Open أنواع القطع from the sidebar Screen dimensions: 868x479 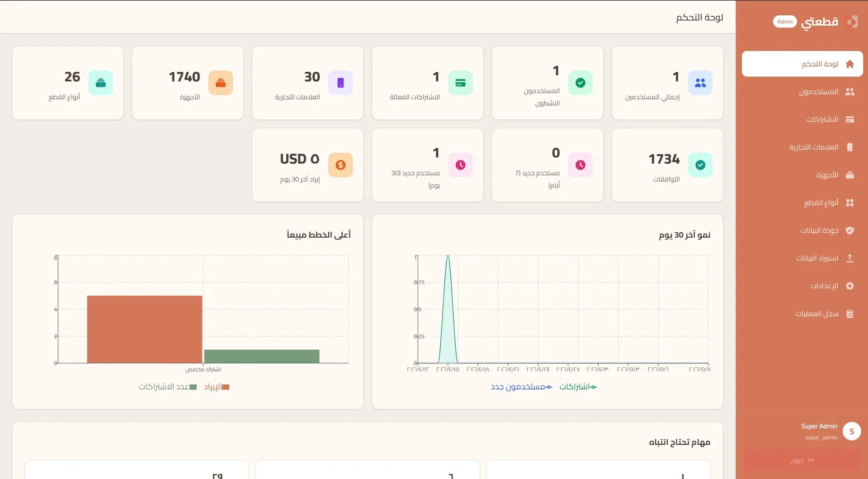802,202
